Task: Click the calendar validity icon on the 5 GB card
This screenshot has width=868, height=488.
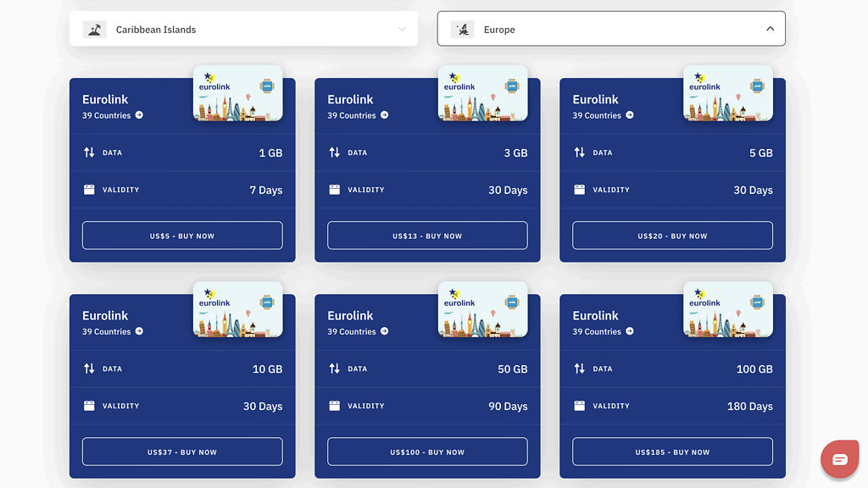Action: pyautogui.click(x=580, y=190)
